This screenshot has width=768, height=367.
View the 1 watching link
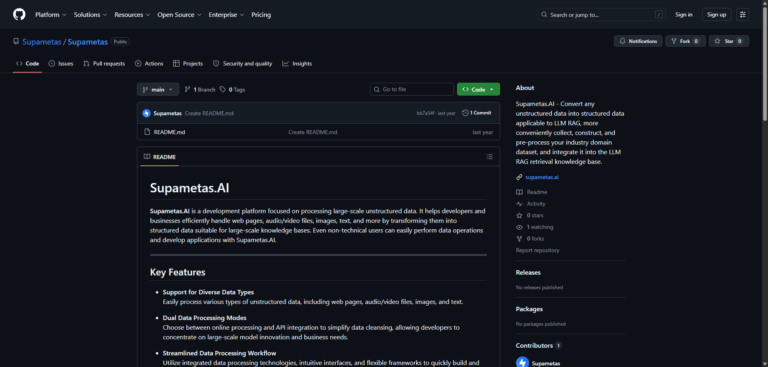pyautogui.click(x=540, y=227)
